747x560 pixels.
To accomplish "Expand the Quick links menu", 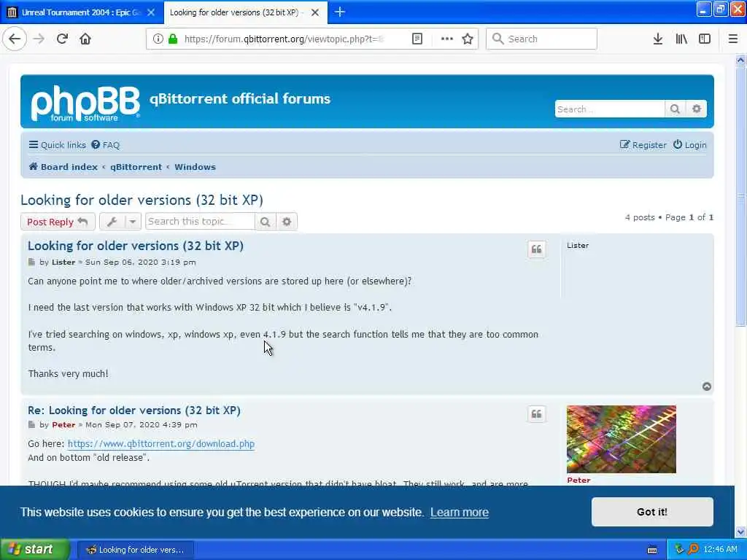I will 57,145.
